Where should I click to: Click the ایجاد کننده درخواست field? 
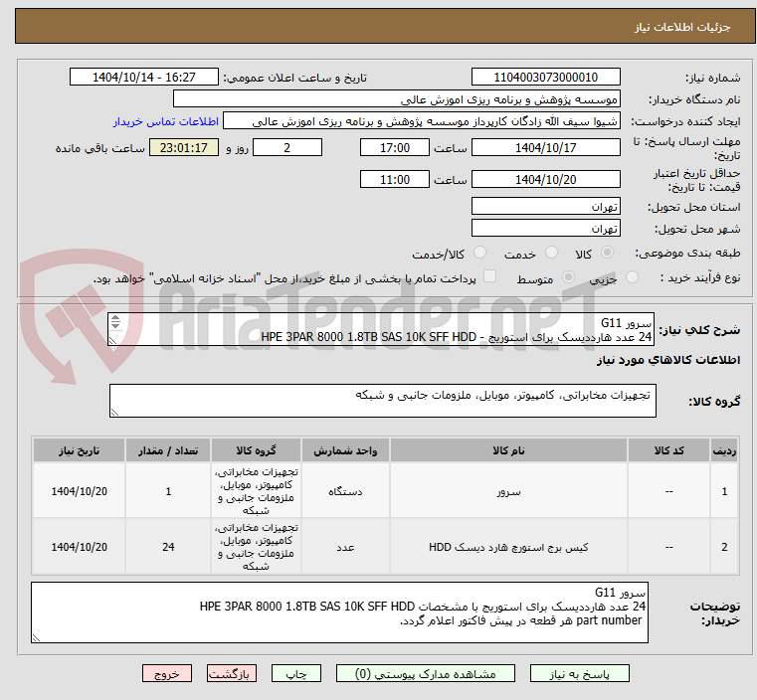coord(422,121)
